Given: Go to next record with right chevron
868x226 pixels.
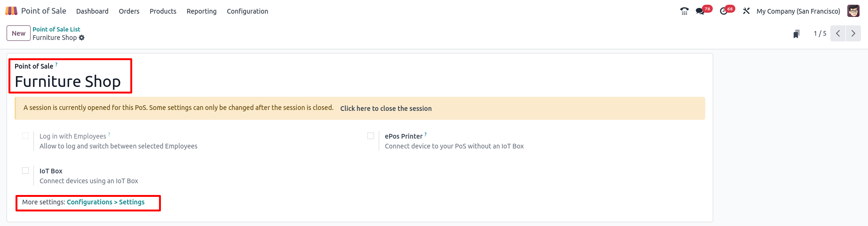Looking at the screenshot, I should click(853, 33).
